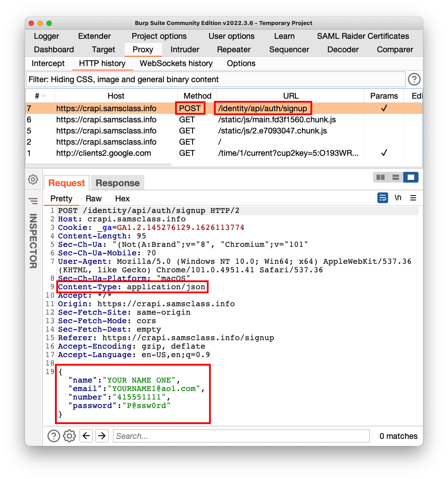Screen dimensions: 448x479
Task: Click the Referer header line
Action: 166,338
